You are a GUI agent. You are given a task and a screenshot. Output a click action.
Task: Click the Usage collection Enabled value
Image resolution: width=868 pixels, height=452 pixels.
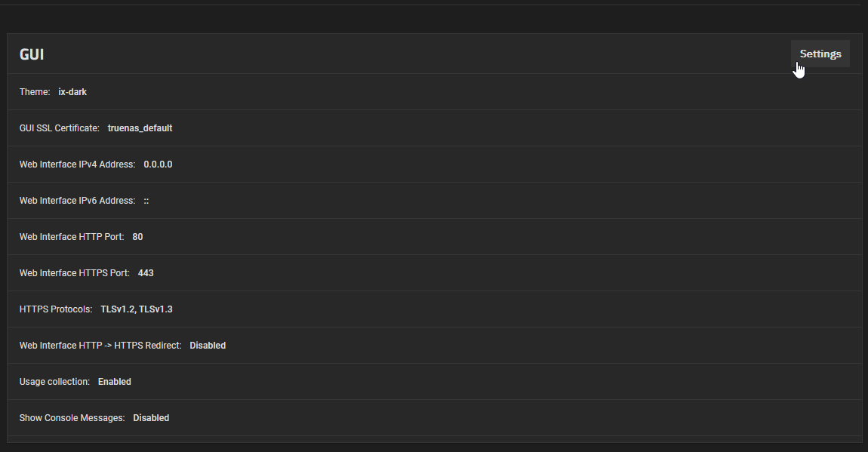(x=115, y=382)
